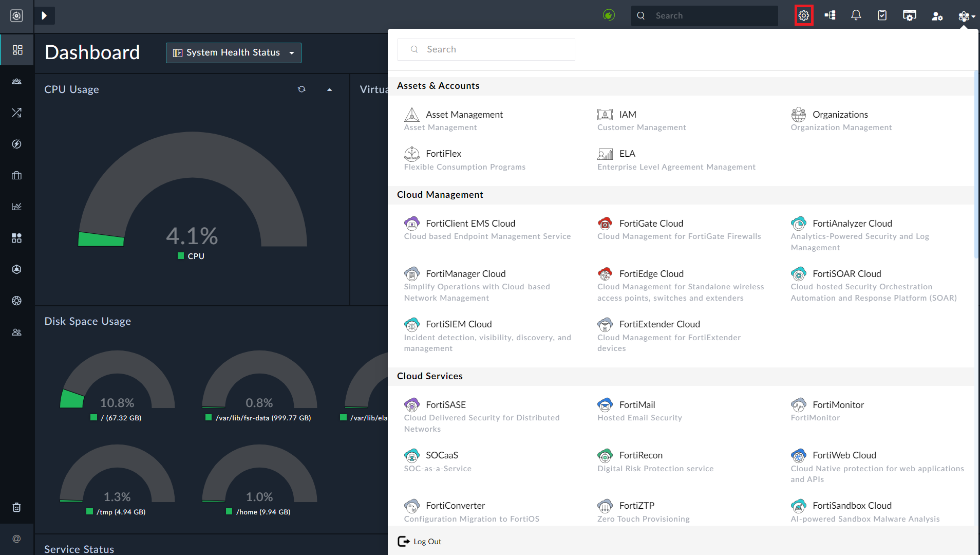Click the task list clipboard icon
The height and width of the screenshot is (555, 980).
coord(882,15)
